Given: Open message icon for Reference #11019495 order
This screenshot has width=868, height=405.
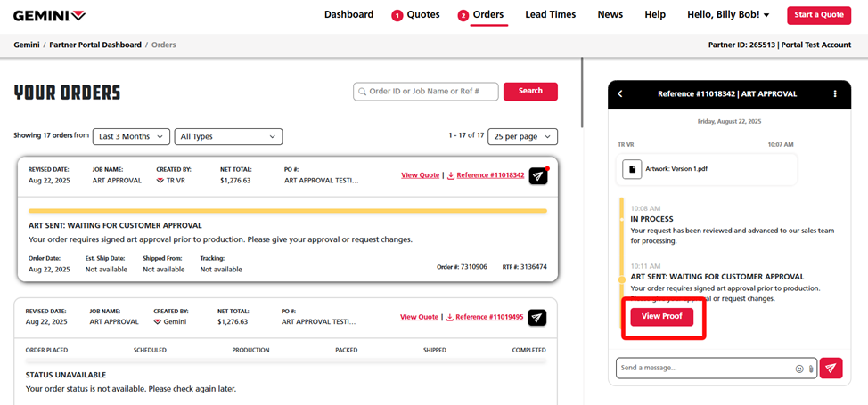Looking at the screenshot, I should point(536,318).
